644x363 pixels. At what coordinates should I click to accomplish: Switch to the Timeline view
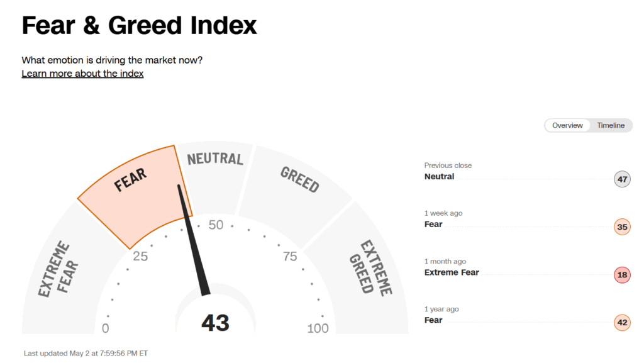[x=610, y=125]
